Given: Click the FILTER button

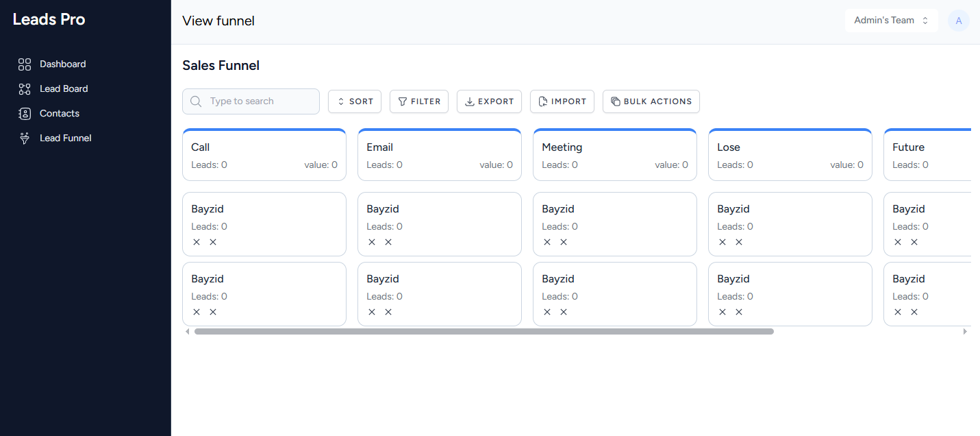Looking at the screenshot, I should pyautogui.click(x=419, y=101).
